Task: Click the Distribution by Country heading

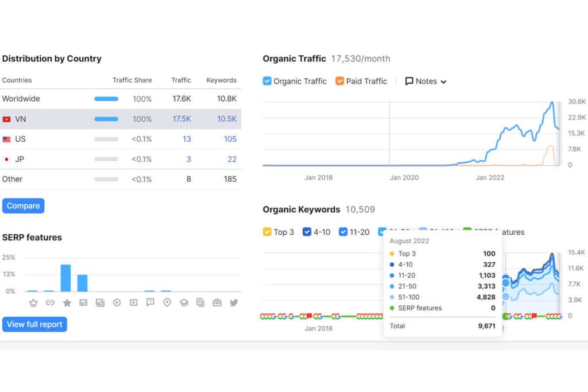Action: click(52, 59)
